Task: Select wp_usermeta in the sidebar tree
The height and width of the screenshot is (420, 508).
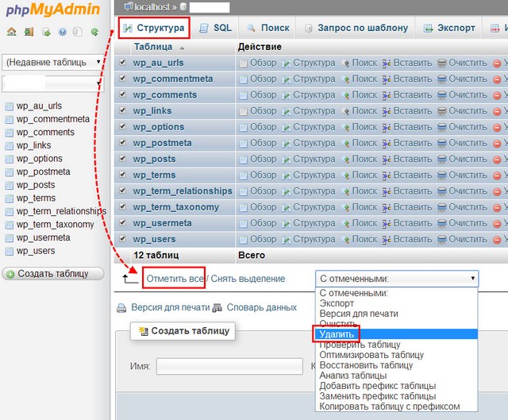Action: [x=43, y=238]
